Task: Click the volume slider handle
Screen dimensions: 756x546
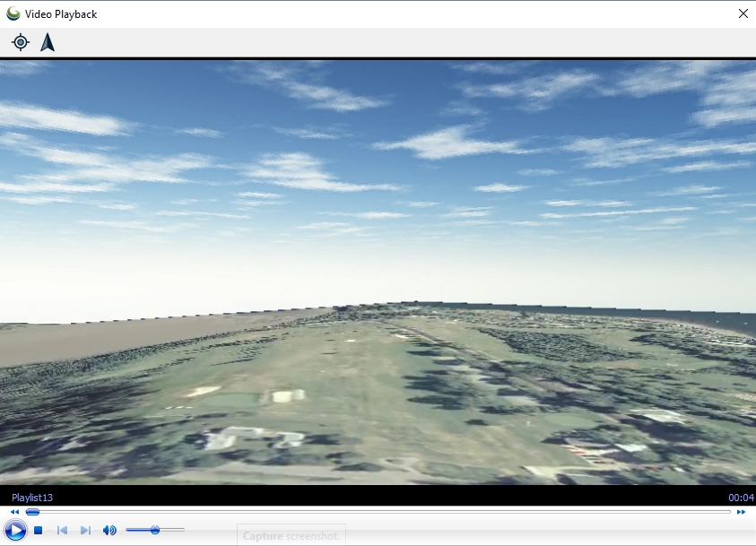Action: point(155,530)
